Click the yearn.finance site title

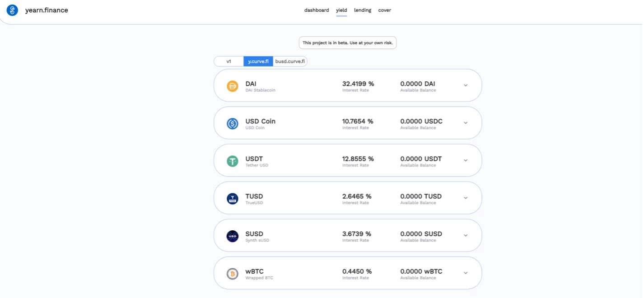[x=47, y=10]
